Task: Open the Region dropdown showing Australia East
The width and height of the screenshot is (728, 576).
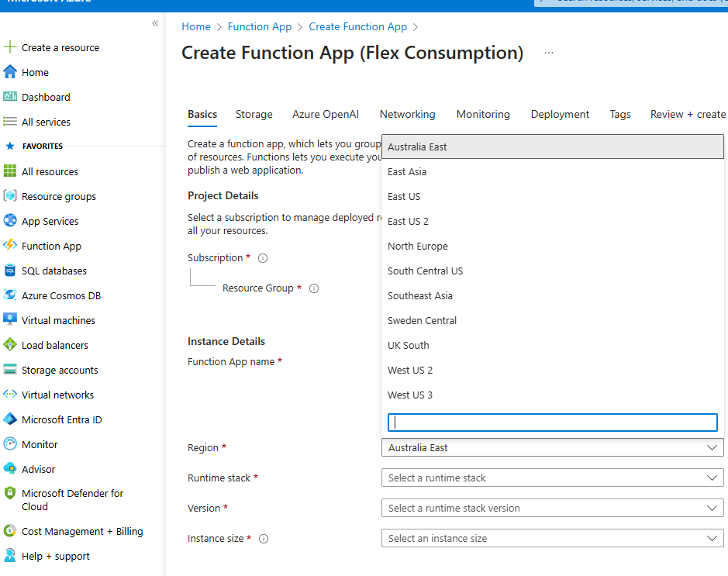Action: pos(553,447)
